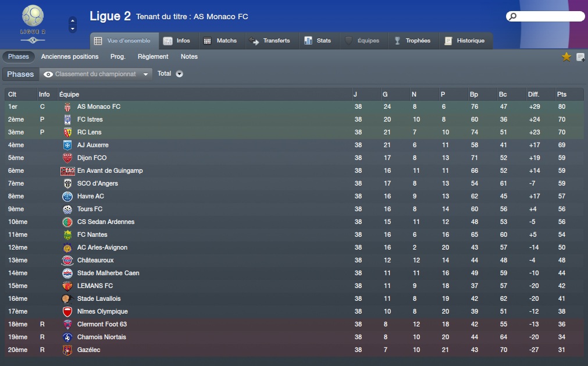This screenshot has height=366, width=588.
Task: Click the Ligue 2 competition logo
Action: click(x=33, y=24)
